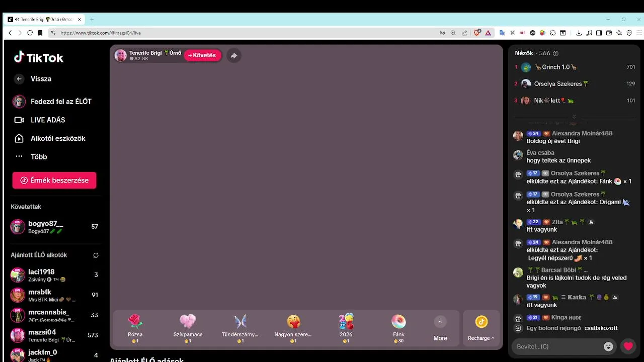This screenshot has width=644, height=362.
Task: Open the browser hamburger menu
Action: pos(639,33)
